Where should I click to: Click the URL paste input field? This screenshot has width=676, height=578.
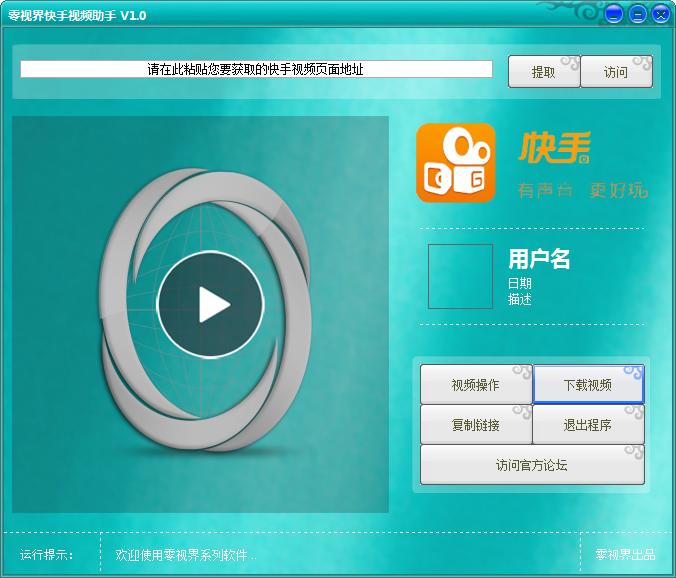point(256,69)
